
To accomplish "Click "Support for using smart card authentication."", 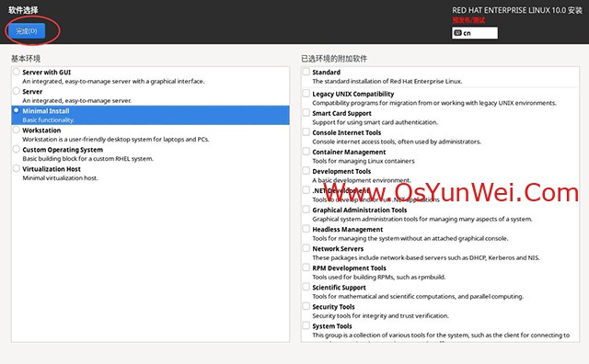I will pos(375,122).
